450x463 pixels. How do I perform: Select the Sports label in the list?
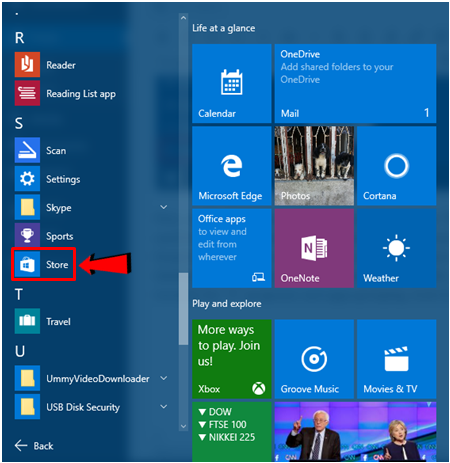pyautogui.click(x=60, y=237)
